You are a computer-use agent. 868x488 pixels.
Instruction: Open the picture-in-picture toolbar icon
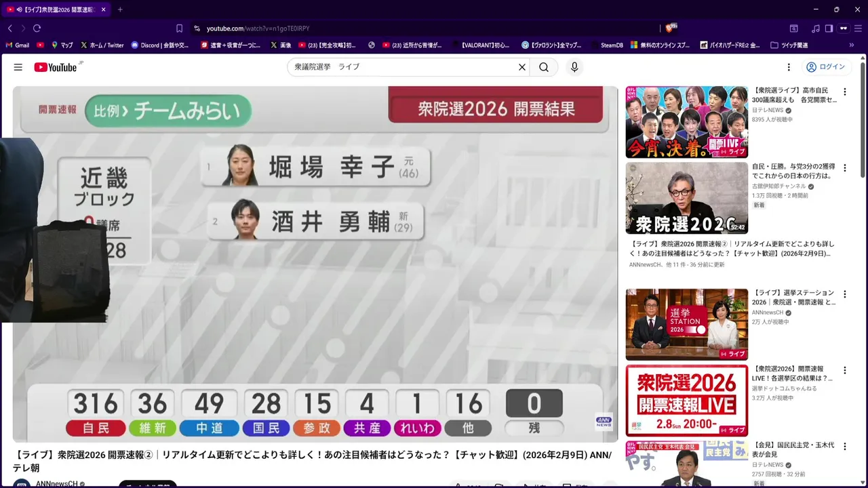pyautogui.click(x=793, y=28)
